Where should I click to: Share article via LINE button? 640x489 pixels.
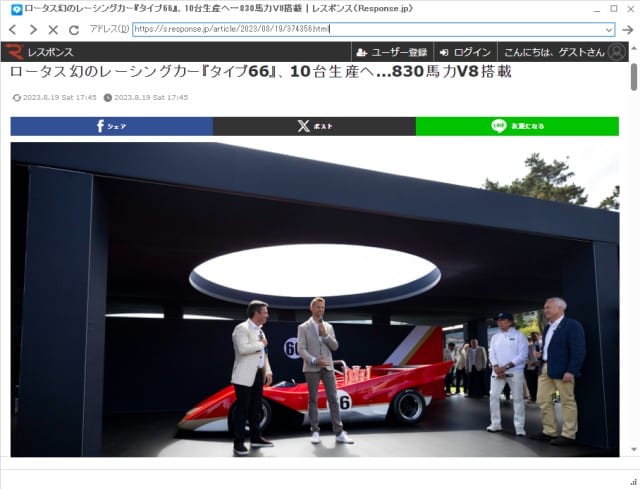click(517, 126)
